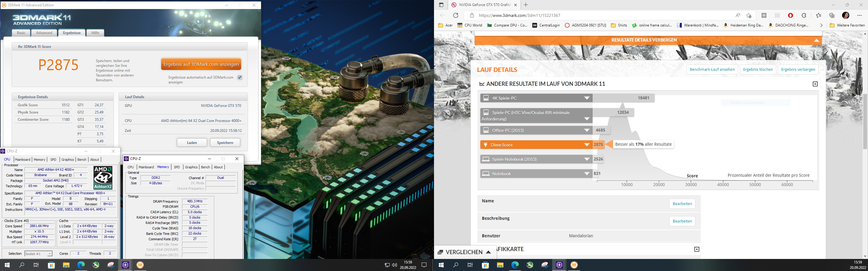Open Edge Collections icon
Viewport: 868px width, 271px height.
click(x=832, y=15)
